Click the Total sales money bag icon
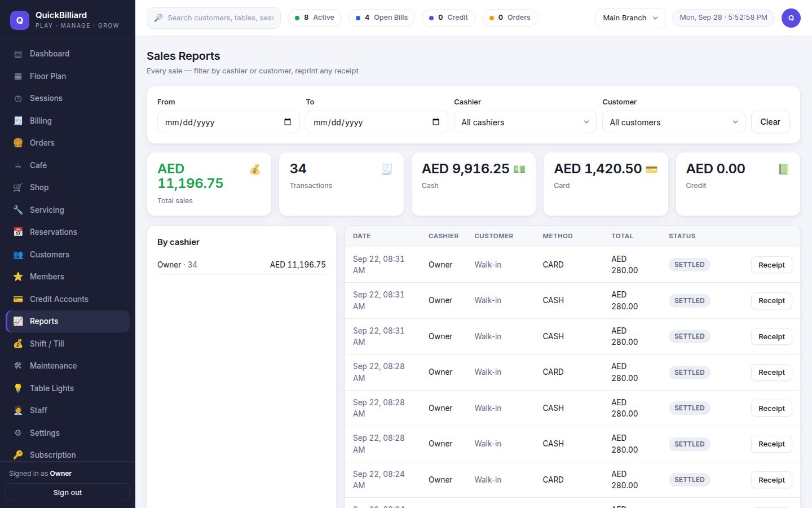Screen dimensions: 812x508 255,169
